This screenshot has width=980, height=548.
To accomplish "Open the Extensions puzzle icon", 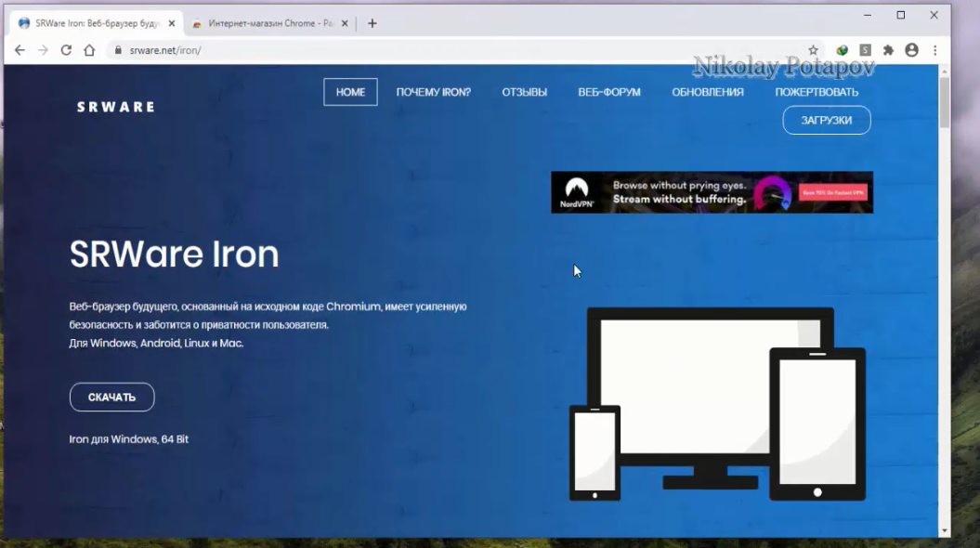I will point(888,50).
